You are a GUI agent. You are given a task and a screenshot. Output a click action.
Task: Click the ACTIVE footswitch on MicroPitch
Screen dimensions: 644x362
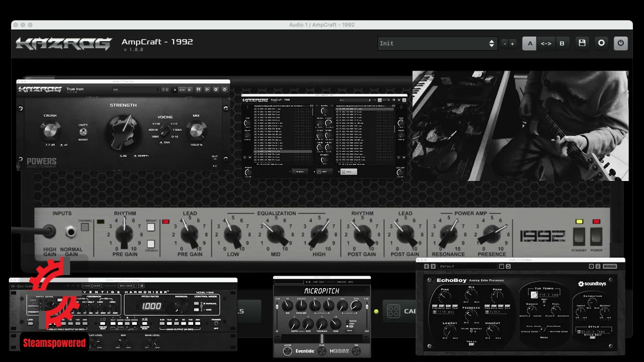click(x=288, y=351)
